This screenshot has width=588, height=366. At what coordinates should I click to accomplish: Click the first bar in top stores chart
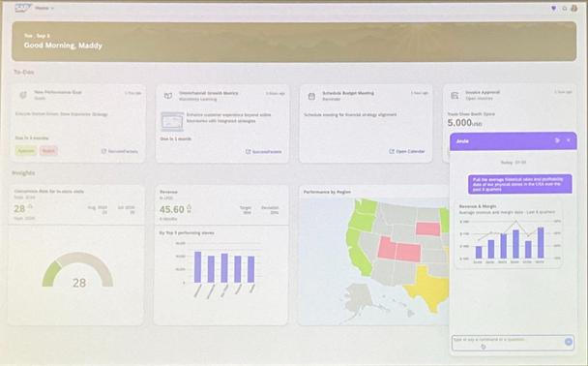pyautogui.click(x=197, y=267)
